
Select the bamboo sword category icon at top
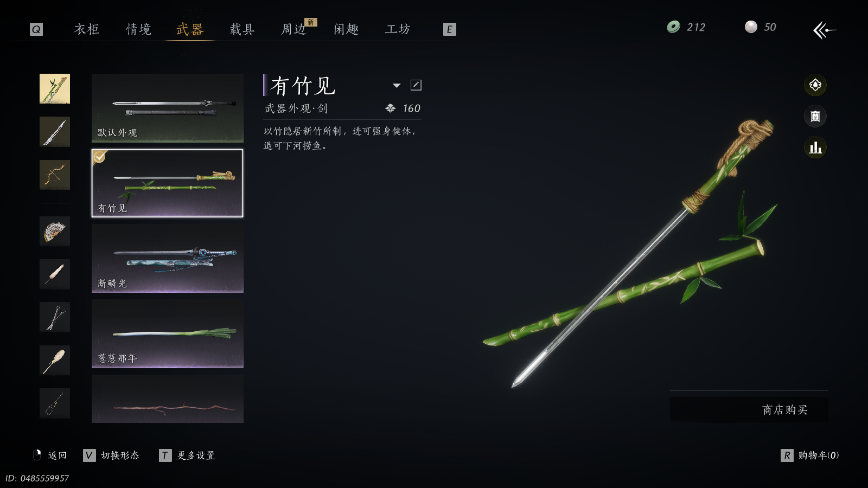(x=55, y=89)
